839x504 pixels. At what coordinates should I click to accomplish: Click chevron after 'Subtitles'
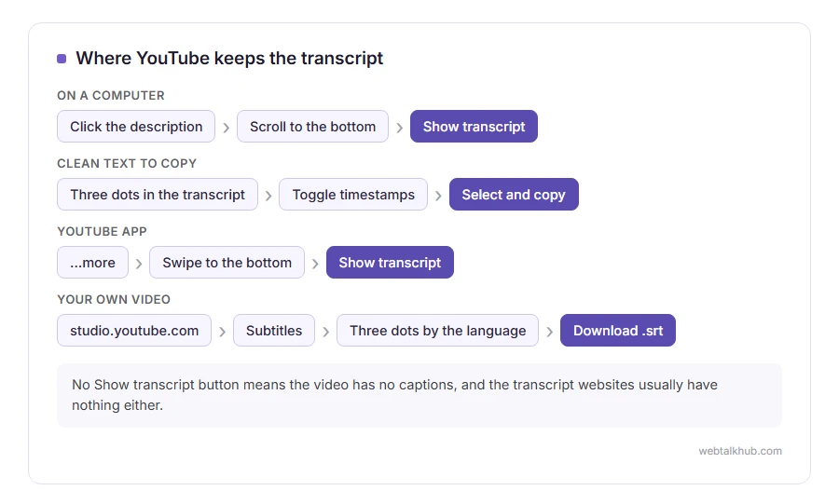(326, 332)
